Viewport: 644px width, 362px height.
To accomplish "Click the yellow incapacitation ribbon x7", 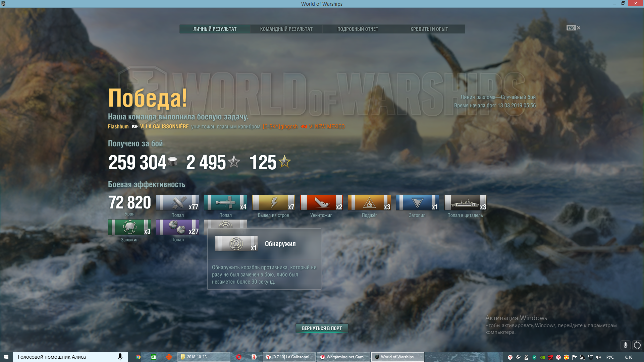I will 273,203.
